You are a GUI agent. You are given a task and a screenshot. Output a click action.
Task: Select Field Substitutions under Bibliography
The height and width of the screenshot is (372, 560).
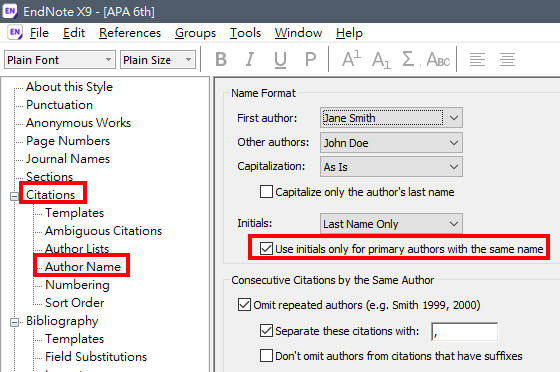pyautogui.click(x=96, y=357)
